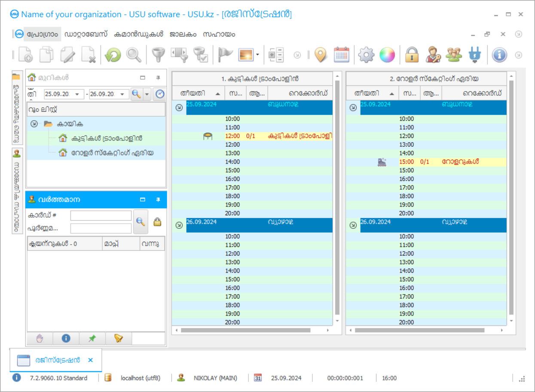Open the ഡാറ്റാബേസ് menu
Screen dimensions: 535x392
pyautogui.click(x=86, y=34)
